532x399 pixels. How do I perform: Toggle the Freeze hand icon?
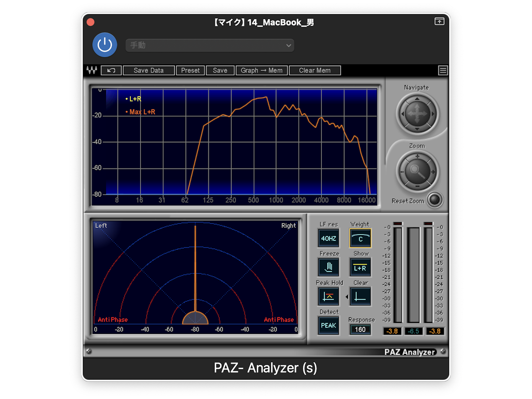(329, 267)
